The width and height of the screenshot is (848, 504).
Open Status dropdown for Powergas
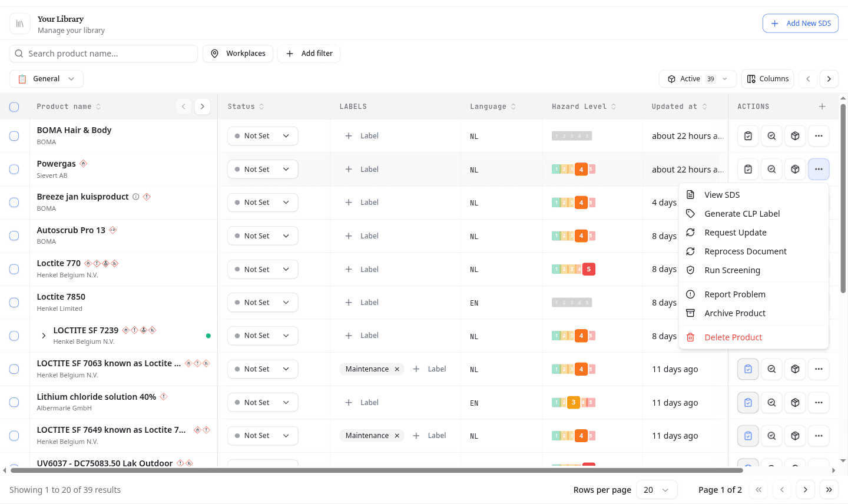point(263,170)
